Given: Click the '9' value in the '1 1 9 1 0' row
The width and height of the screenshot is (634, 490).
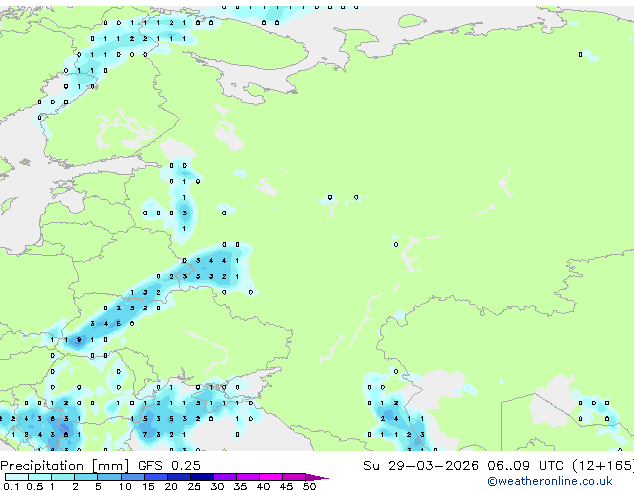Looking at the screenshot, I should coord(79,340).
